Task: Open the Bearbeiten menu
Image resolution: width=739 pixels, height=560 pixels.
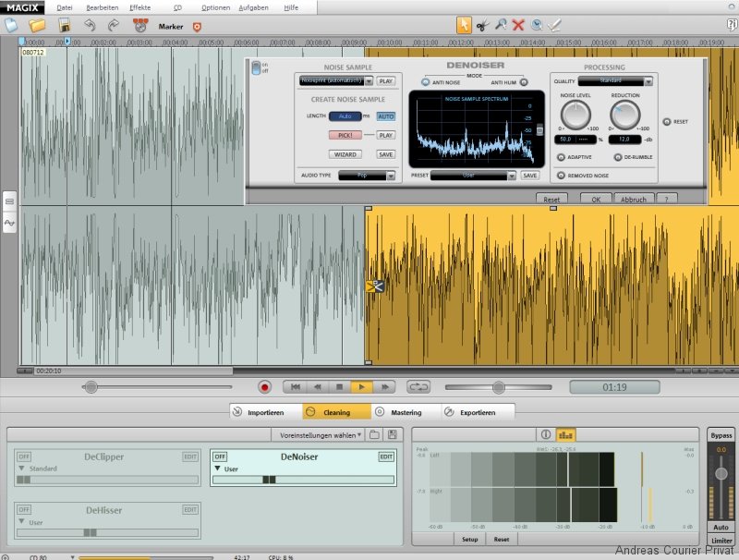Action: tap(103, 7)
